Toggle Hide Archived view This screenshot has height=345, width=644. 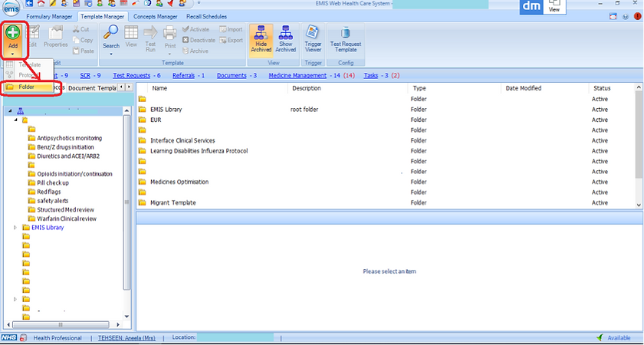click(x=261, y=39)
